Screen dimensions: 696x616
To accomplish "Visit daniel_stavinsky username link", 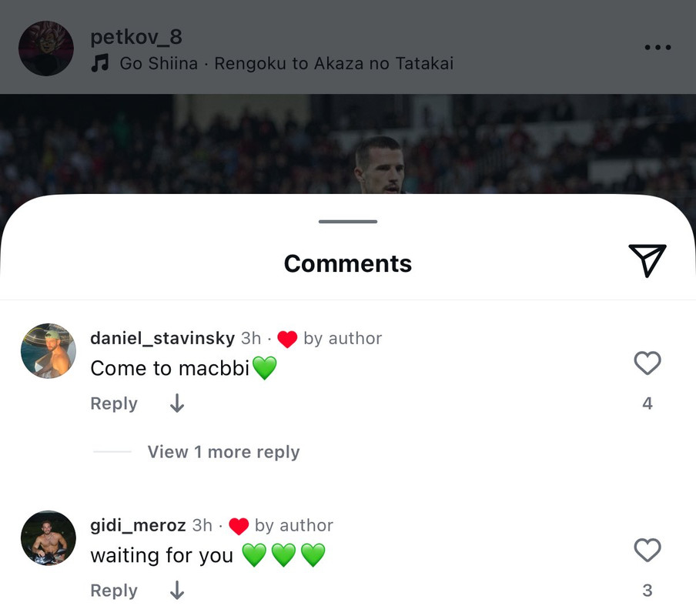I will 162,338.
